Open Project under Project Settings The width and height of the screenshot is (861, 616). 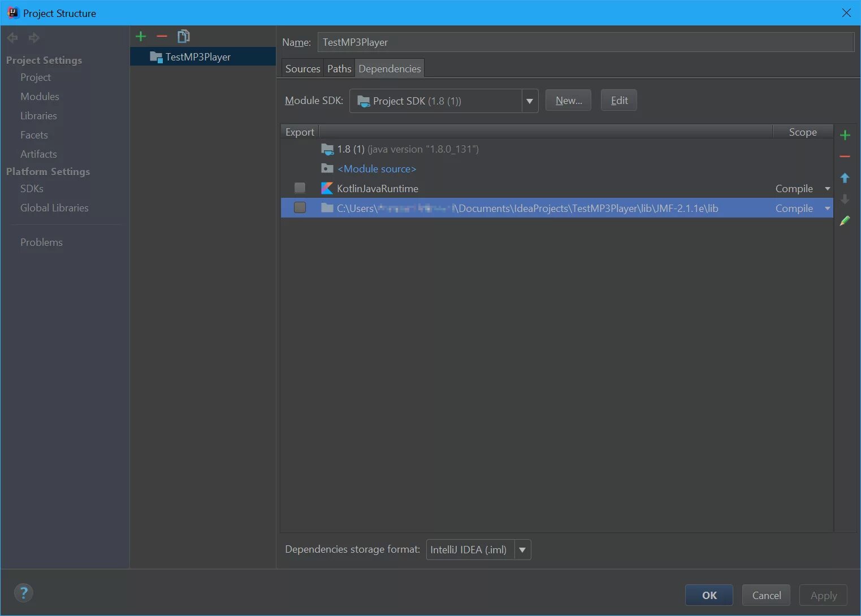coord(36,77)
